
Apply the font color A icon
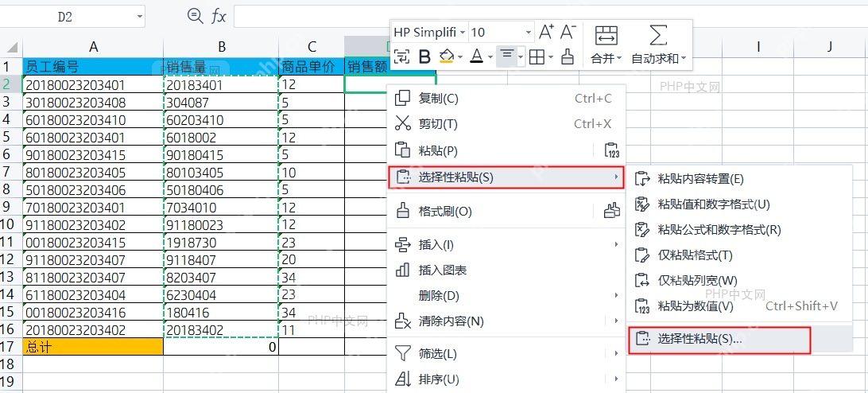point(477,56)
